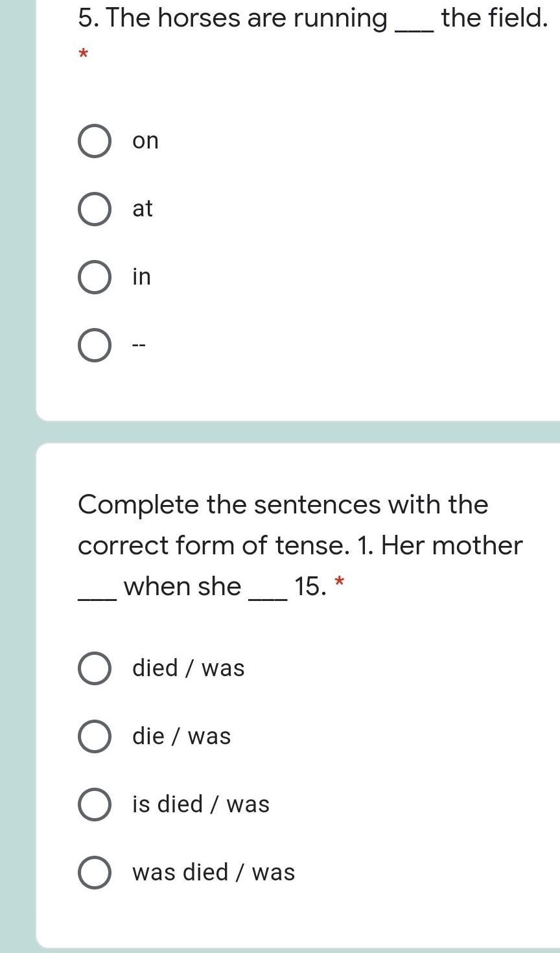
Task: Click the 'is died / was' label text
Action: click(x=201, y=804)
